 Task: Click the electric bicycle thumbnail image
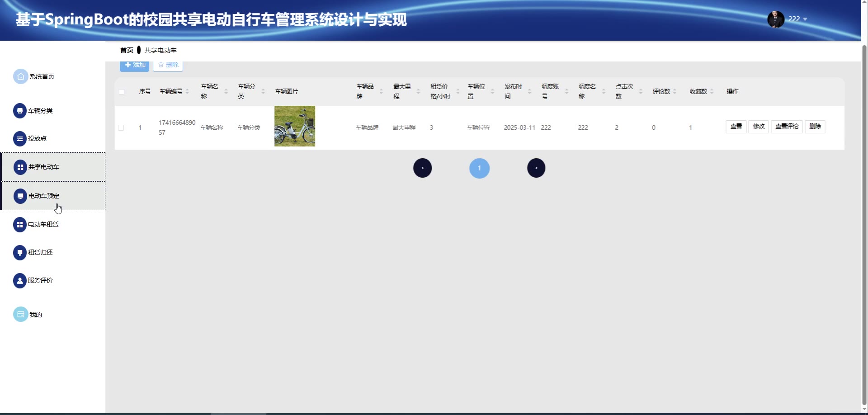click(x=295, y=126)
